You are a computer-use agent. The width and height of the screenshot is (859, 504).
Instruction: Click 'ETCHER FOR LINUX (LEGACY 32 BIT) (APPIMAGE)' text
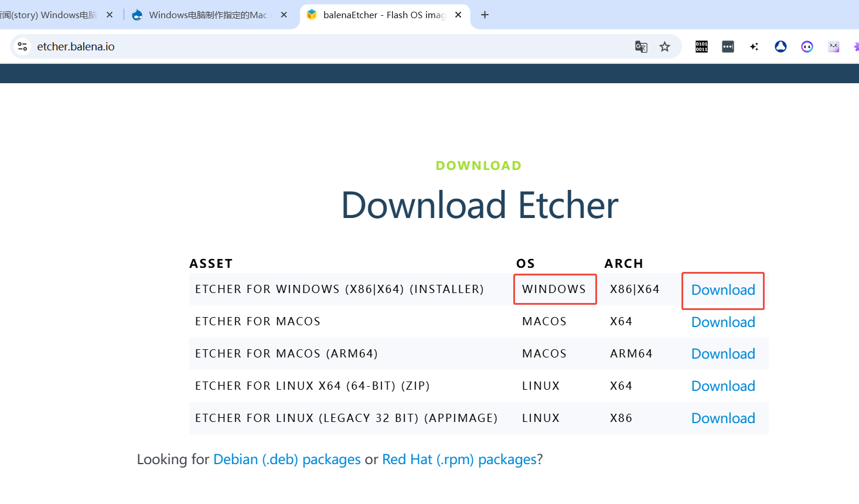tap(346, 418)
